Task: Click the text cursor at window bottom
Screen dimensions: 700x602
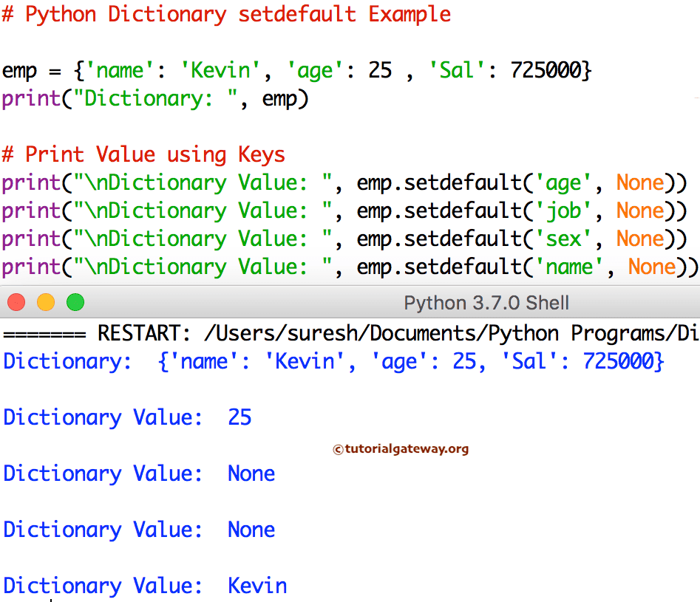Action: 50,598
